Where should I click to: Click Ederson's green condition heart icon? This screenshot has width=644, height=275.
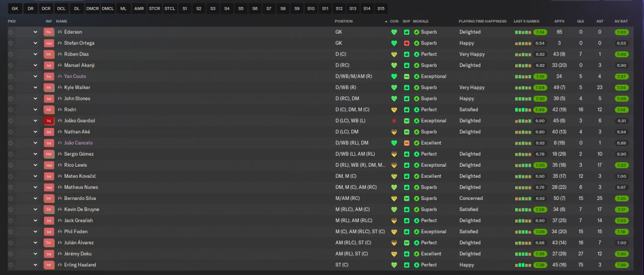tap(394, 32)
